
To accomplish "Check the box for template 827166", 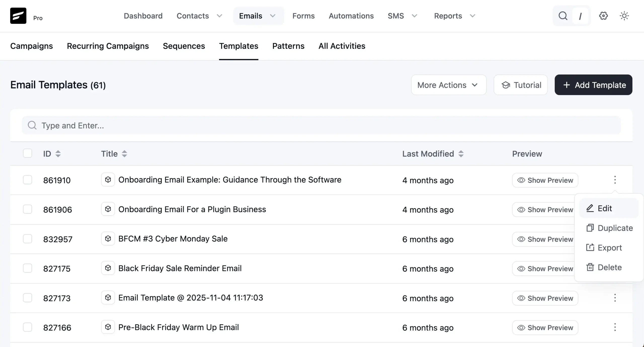I will [27, 327].
